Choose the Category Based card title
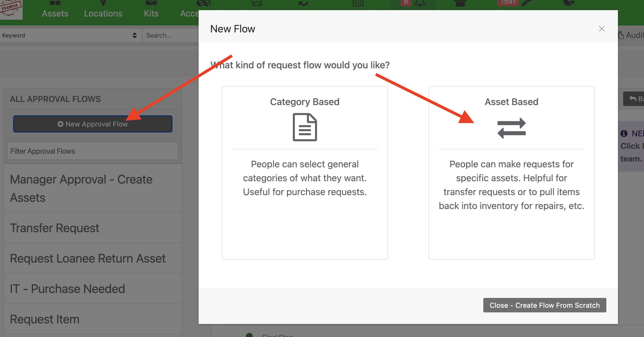The width and height of the screenshot is (644, 337). pyautogui.click(x=305, y=102)
